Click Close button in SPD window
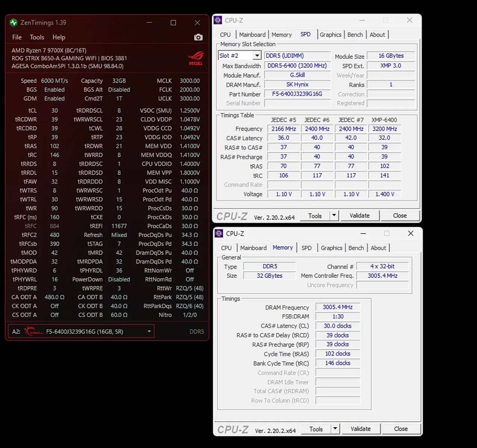The width and height of the screenshot is (477, 448). (400, 216)
